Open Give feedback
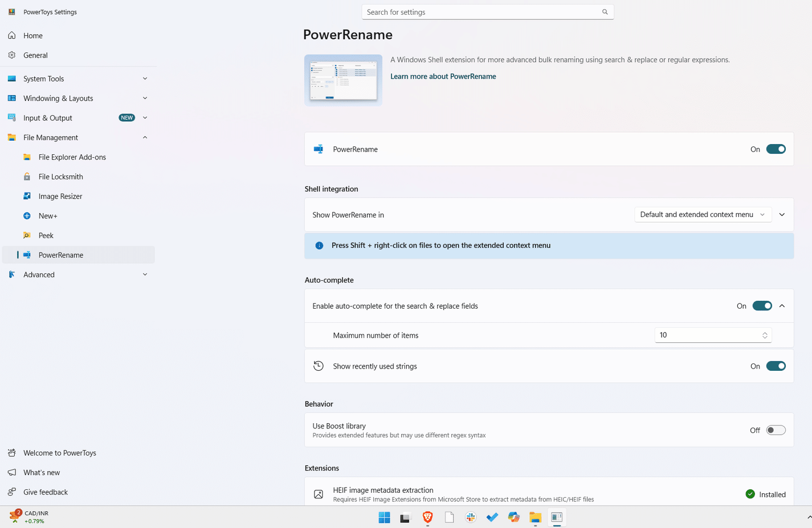The height and width of the screenshot is (528, 812). click(x=78, y=492)
